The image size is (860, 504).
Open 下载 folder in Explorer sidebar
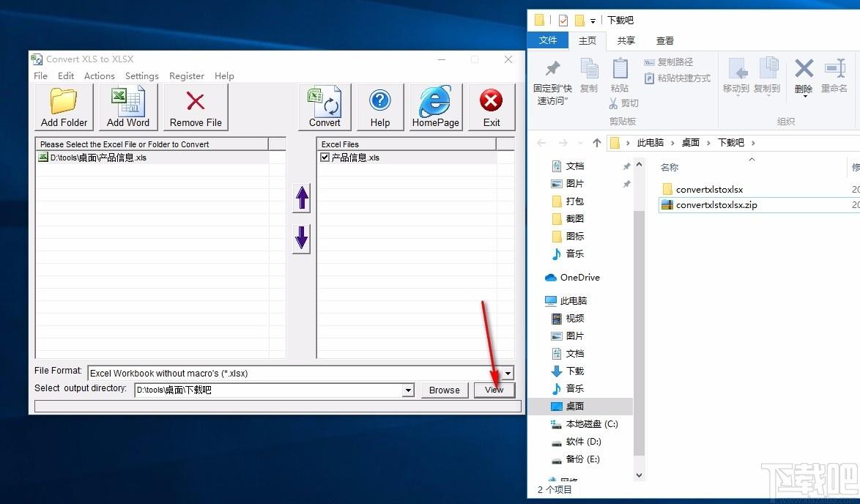(568, 371)
